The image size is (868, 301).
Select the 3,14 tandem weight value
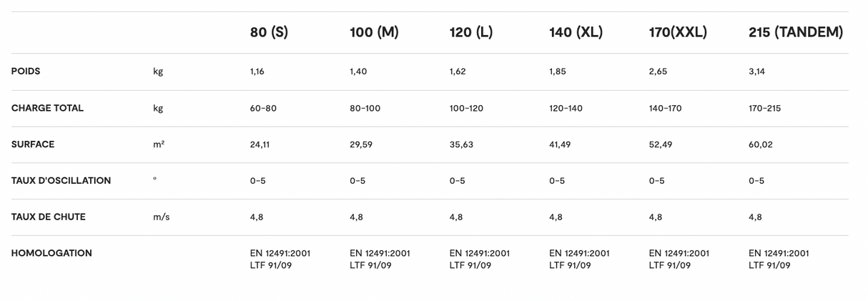(757, 71)
